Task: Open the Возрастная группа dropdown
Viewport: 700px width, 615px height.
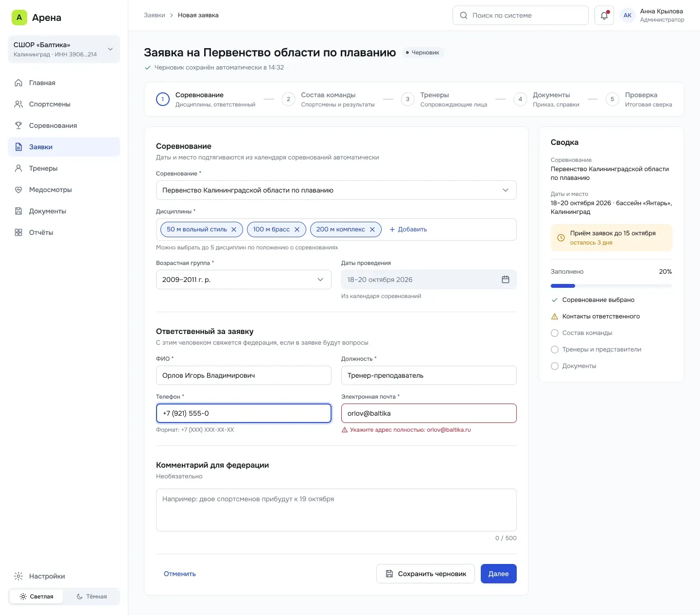Action: pos(244,280)
